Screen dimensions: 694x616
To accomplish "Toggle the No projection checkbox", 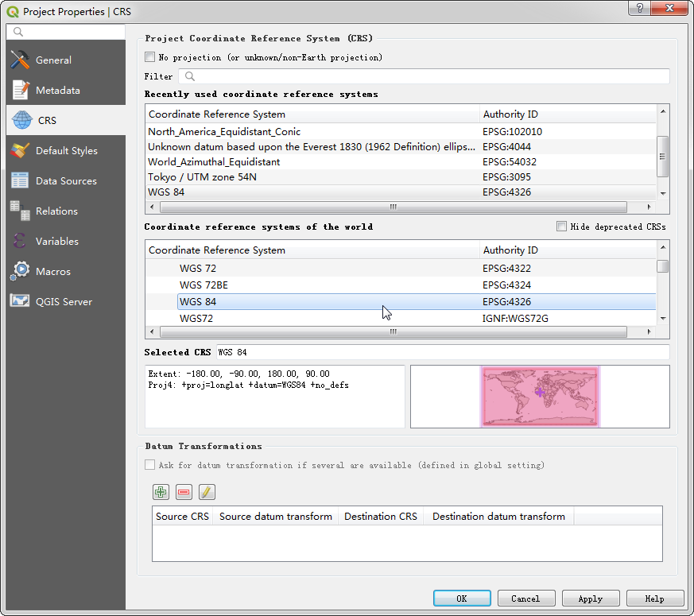I will pos(150,56).
